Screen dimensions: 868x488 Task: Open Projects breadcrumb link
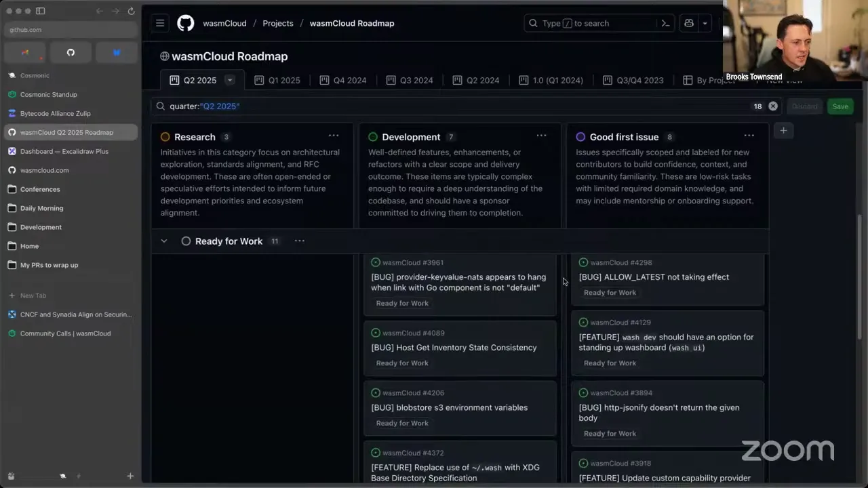pyautogui.click(x=278, y=23)
